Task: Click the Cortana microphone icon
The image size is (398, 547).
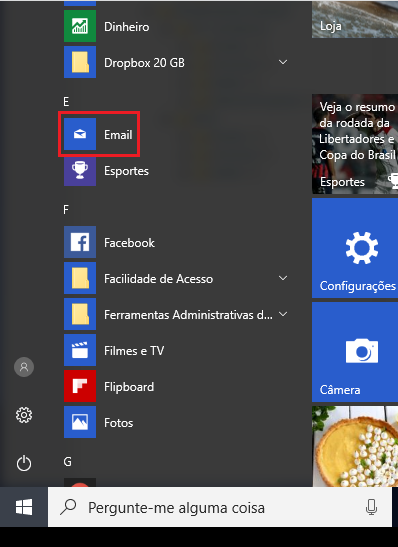Action: pos(371,507)
